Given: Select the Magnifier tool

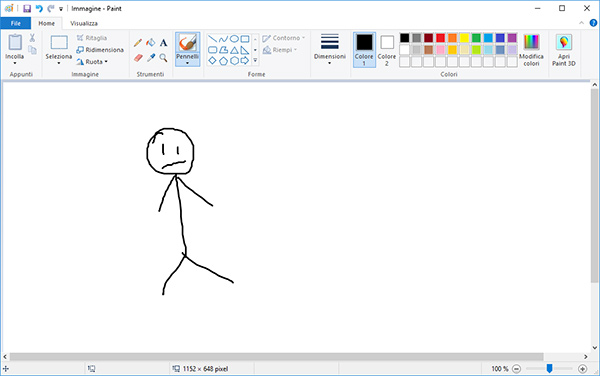Looking at the screenshot, I should point(163,58).
